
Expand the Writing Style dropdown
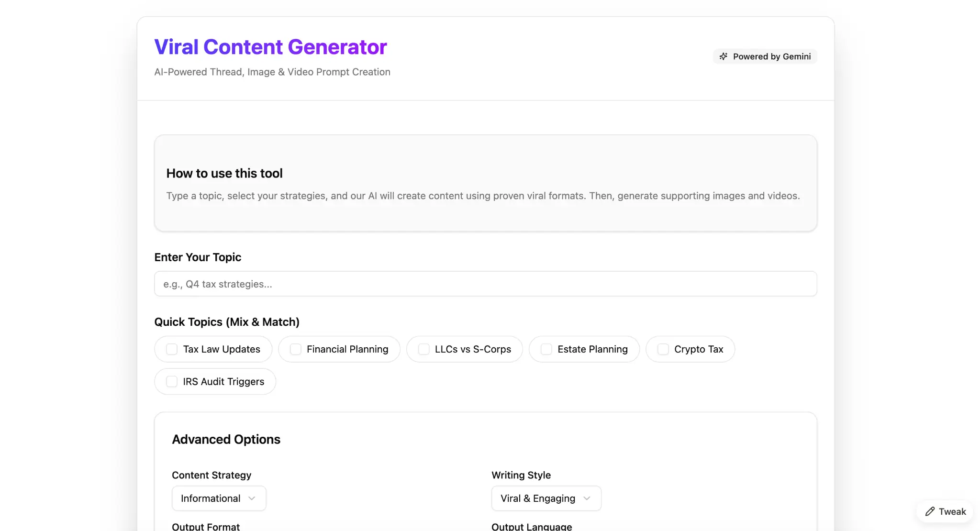[x=546, y=498]
